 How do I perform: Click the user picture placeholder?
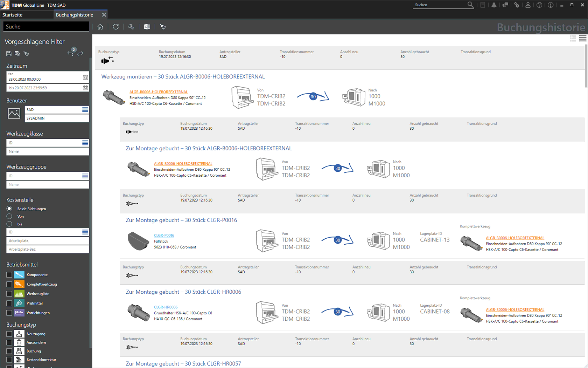[x=14, y=114]
